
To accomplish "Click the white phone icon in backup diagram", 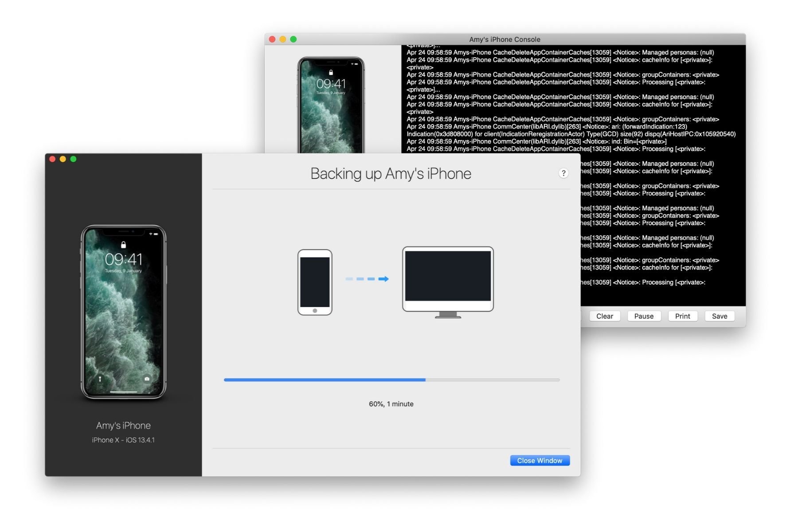I will coord(315,282).
